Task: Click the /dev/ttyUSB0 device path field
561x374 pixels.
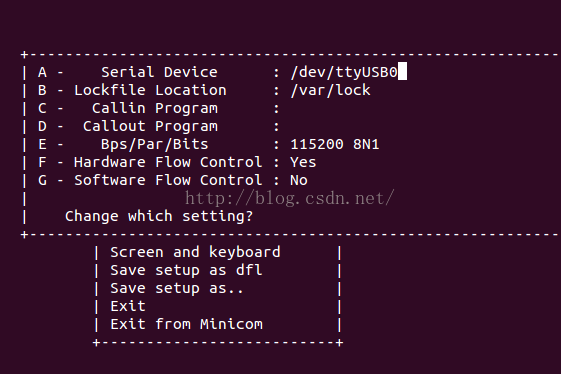Action: [x=344, y=72]
